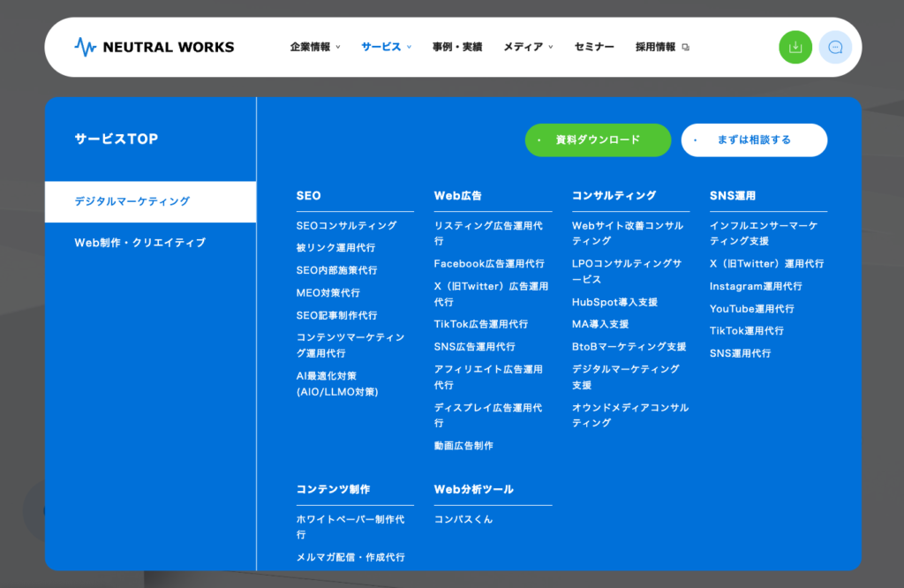Click the MEO対策代行 link
The height and width of the screenshot is (588, 904).
click(328, 293)
